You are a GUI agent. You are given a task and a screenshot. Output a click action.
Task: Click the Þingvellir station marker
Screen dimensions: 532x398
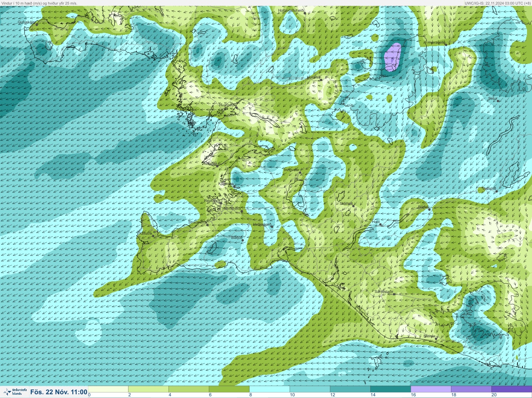click(300, 172)
